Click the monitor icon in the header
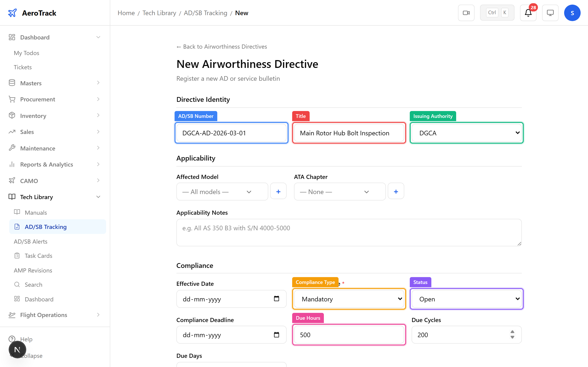This screenshot has width=588, height=367. click(x=550, y=13)
